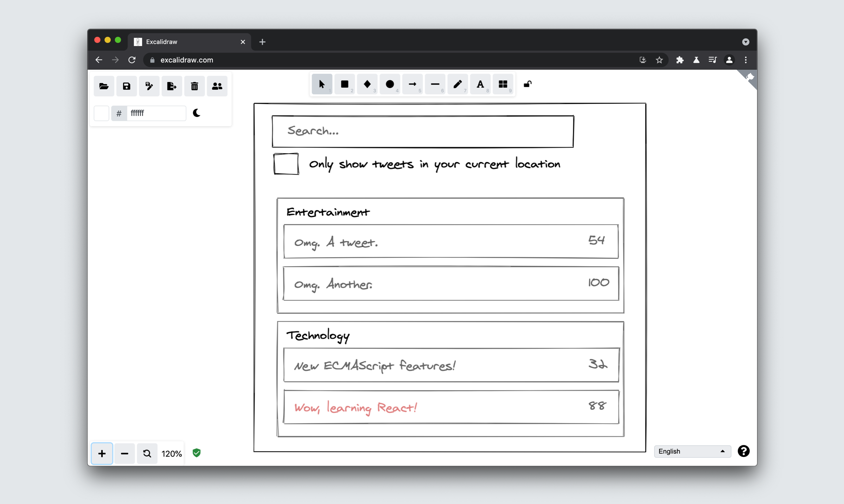Viewport: 844px width, 504px height.
Task: Select the Arrow tool
Action: coord(413,84)
